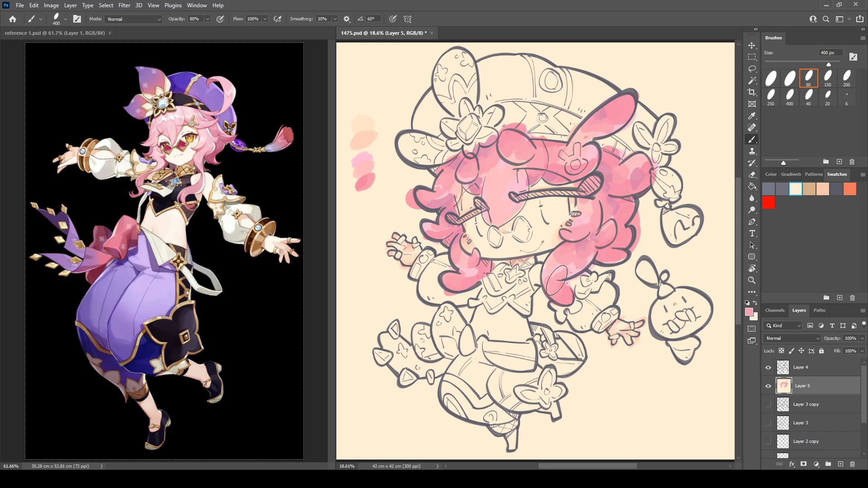Switch to reference 1.psd document tab
The width and height of the screenshot is (868, 488).
[x=55, y=33]
